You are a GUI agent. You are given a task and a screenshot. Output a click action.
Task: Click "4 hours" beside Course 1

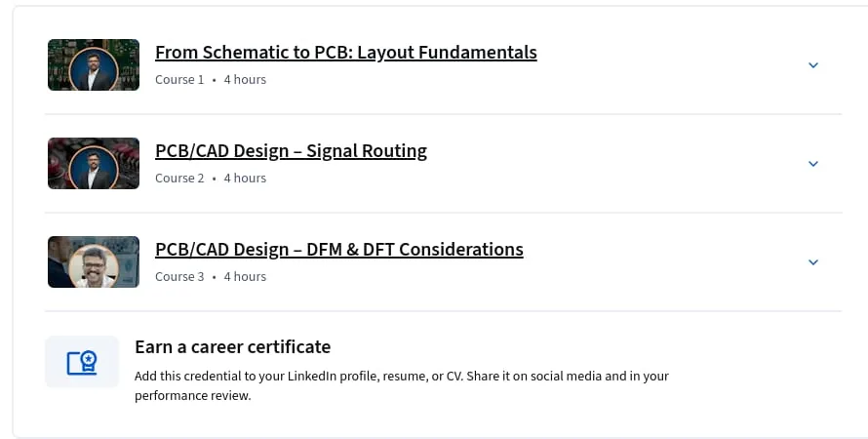tap(245, 80)
